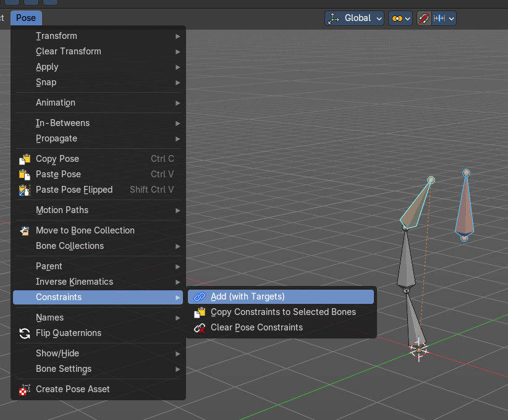Select Copy Constraints to Selected Bones
Screen dimensions: 508x420
pos(281,312)
